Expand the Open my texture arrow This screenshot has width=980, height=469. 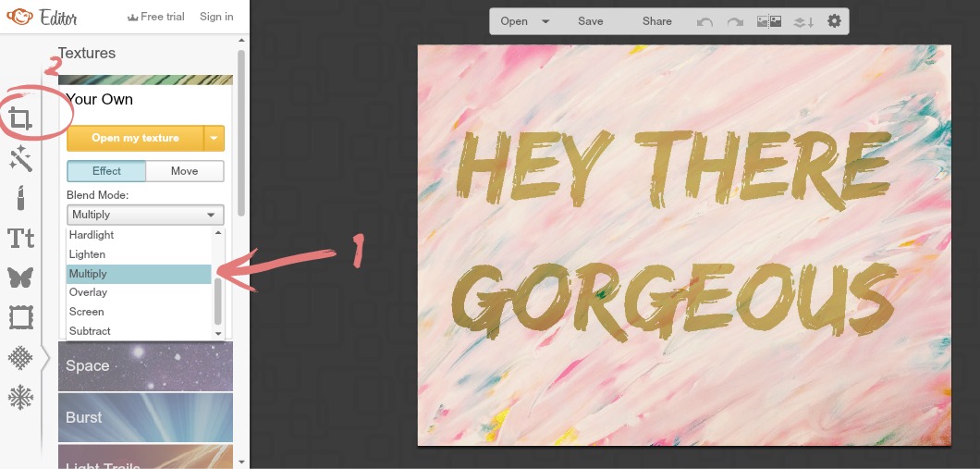214,138
